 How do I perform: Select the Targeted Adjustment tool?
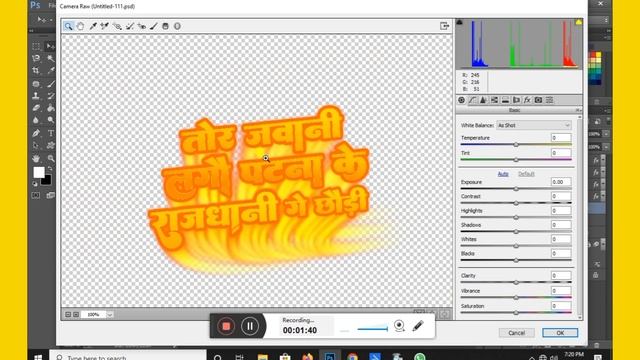point(117,27)
